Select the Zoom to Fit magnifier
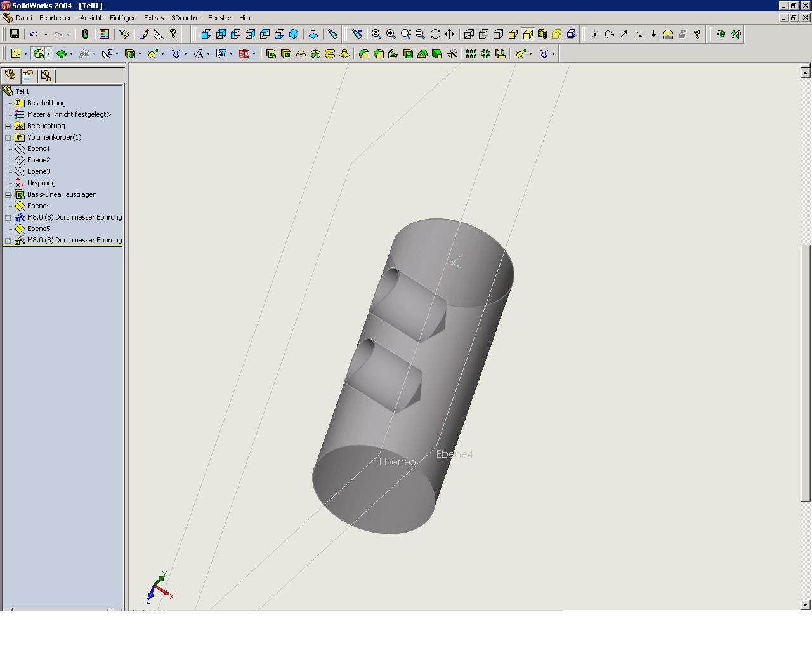The height and width of the screenshot is (650, 812). point(376,34)
